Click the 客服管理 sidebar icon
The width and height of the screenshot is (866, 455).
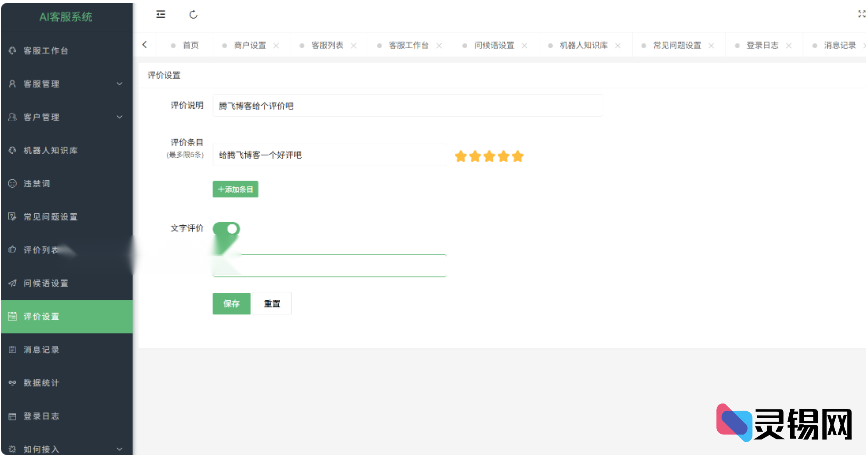pos(12,83)
